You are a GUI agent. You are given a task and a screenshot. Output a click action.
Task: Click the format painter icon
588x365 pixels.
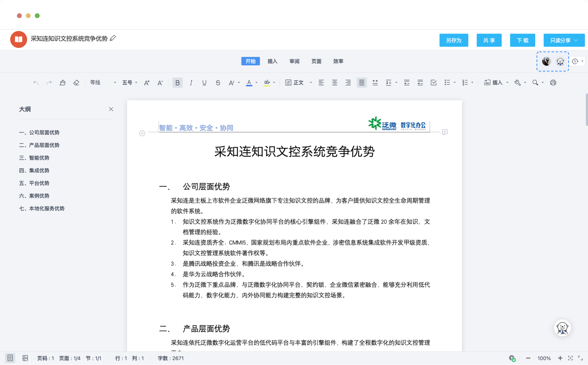pos(62,83)
